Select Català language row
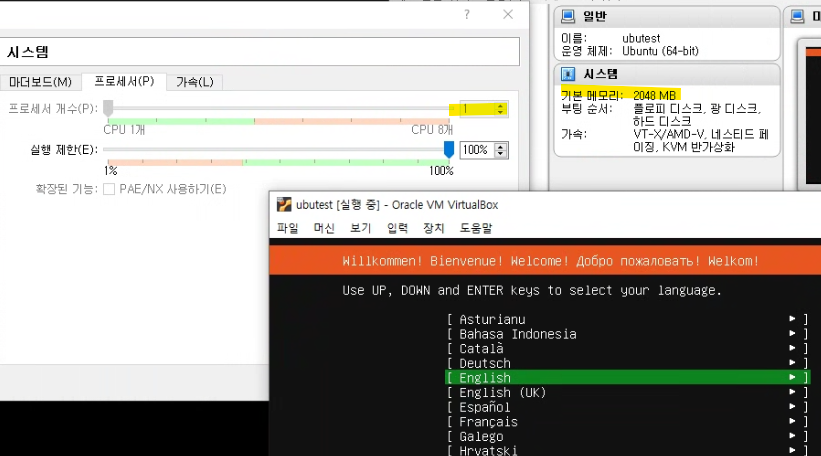This screenshot has height=456, width=821. pos(627,349)
